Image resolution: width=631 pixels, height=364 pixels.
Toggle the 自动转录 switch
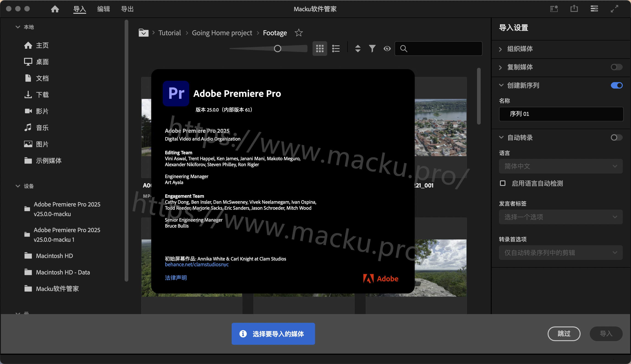click(x=617, y=138)
